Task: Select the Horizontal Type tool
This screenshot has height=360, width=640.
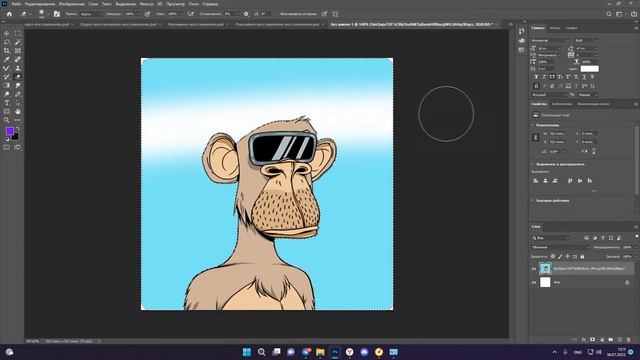Action: click(x=7, y=103)
